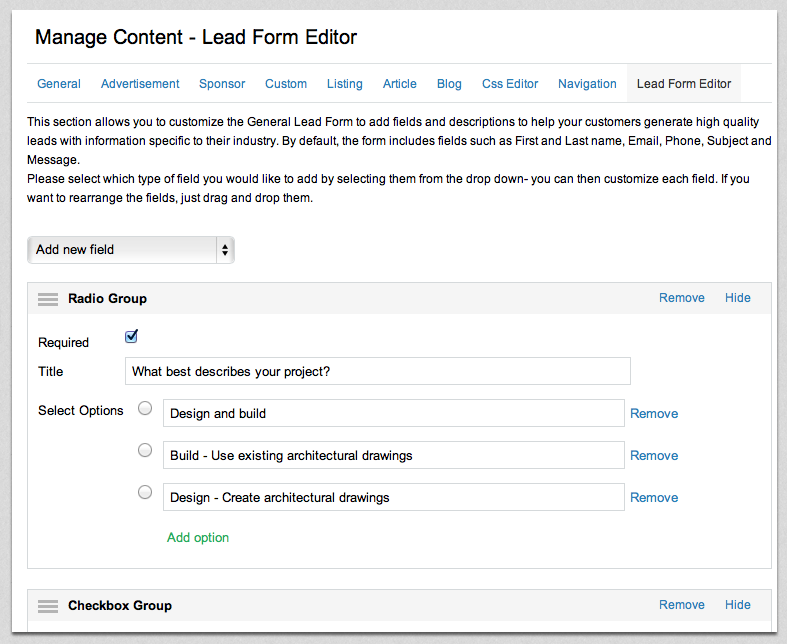Screen dimensions: 787x644
Task: Click the Title input field
Action: [377, 371]
